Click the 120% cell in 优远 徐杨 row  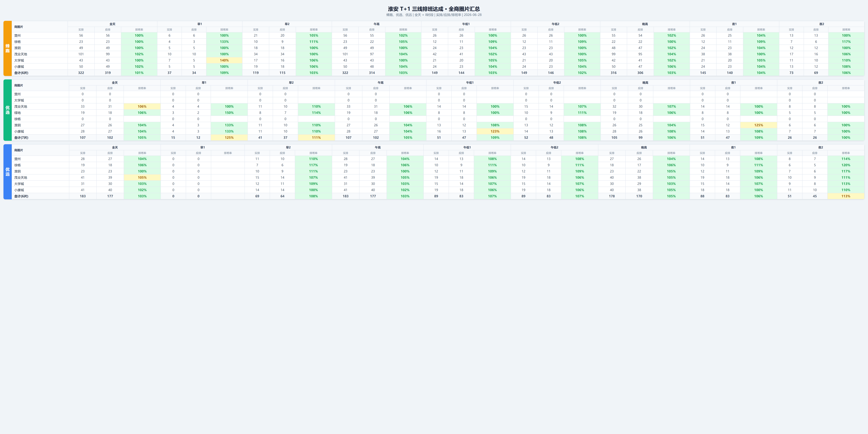click(846, 165)
